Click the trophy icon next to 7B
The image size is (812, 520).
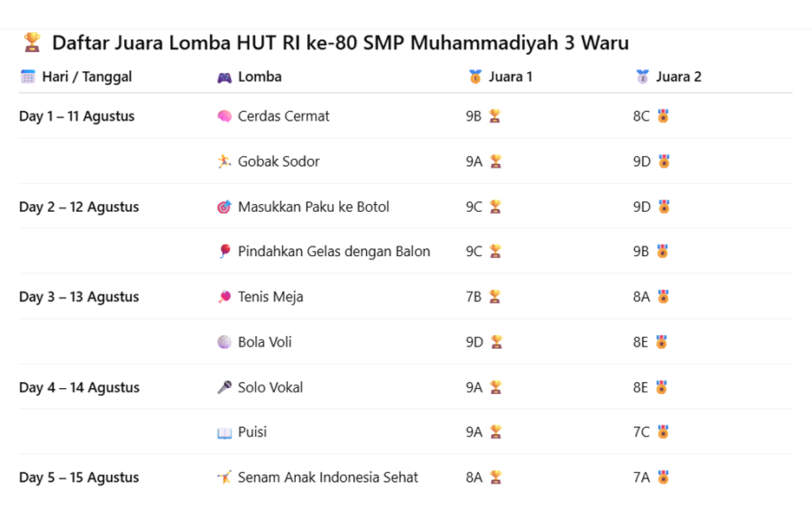pyautogui.click(x=494, y=297)
